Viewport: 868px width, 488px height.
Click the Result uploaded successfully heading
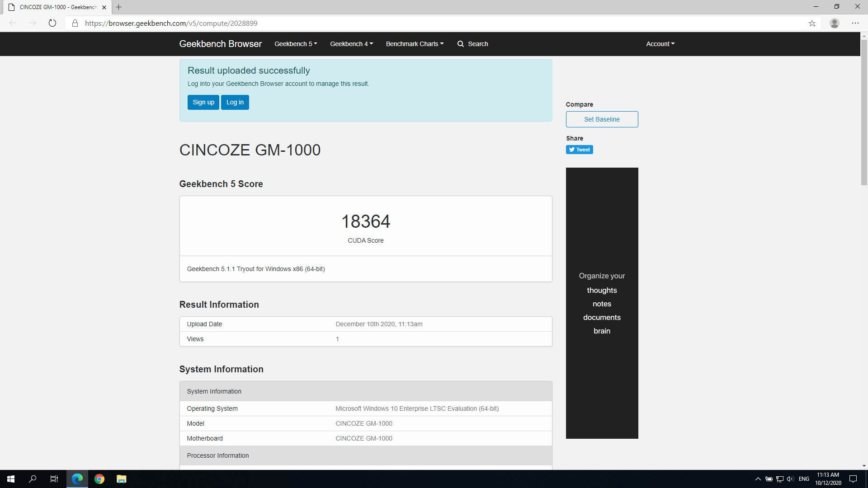(x=249, y=70)
